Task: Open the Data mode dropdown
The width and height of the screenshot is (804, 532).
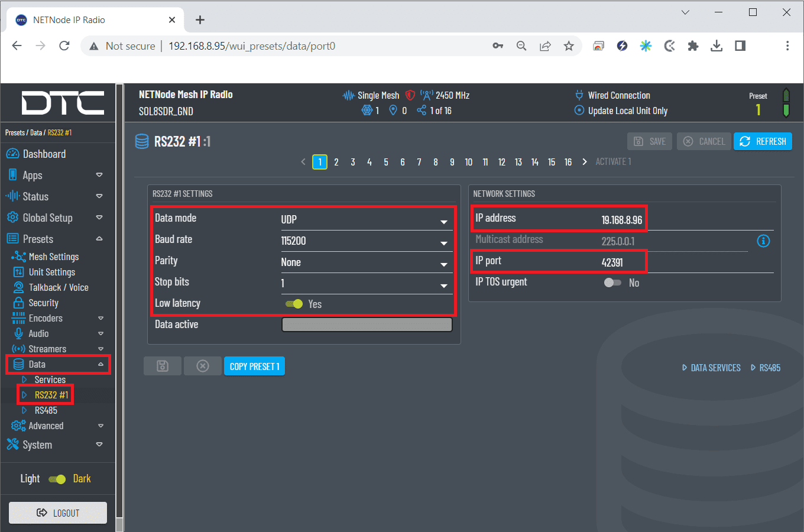Action: coord(366,220)
